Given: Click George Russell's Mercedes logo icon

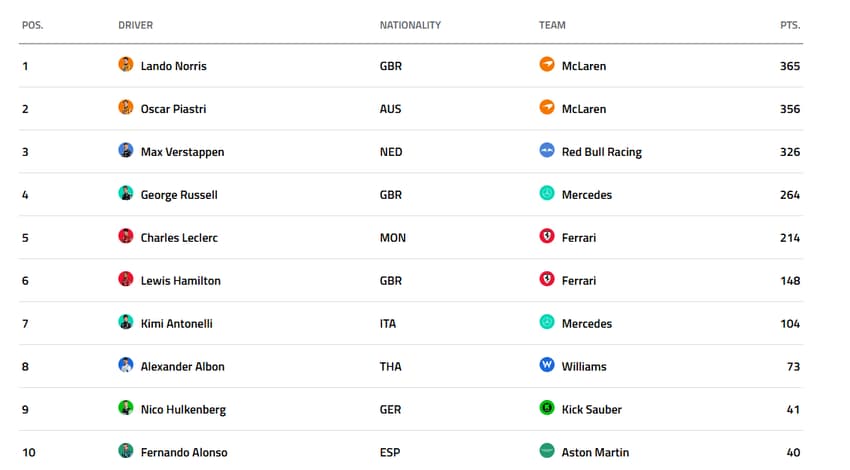Looking at the screenshot, I should pyautogui.click(x=547, y=194).
